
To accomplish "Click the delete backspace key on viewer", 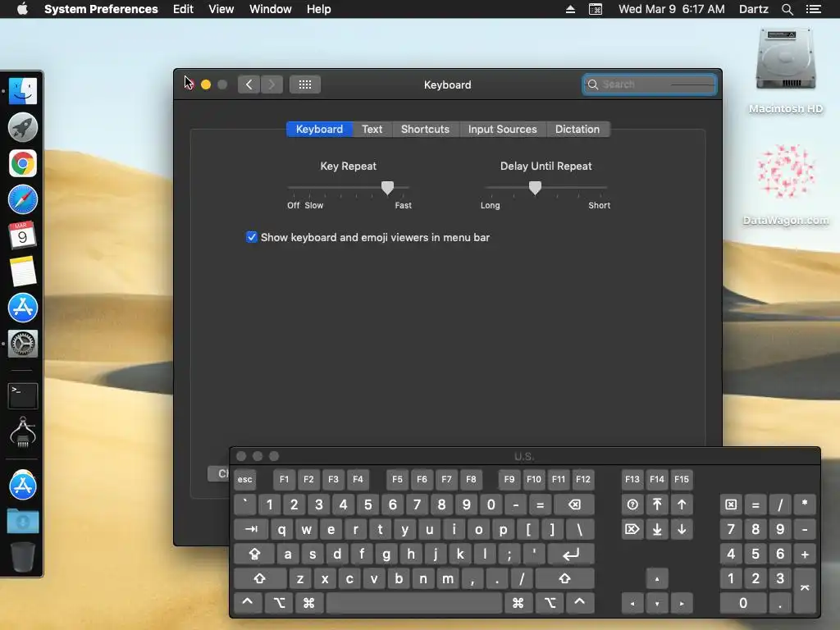I will coord(573,504).
